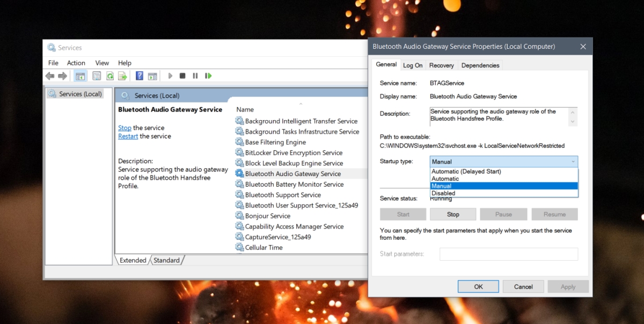Click gear icon beside Bluetooth Audio Gateway Service
This screenshot has height=324, width=644.
[239, 174]
